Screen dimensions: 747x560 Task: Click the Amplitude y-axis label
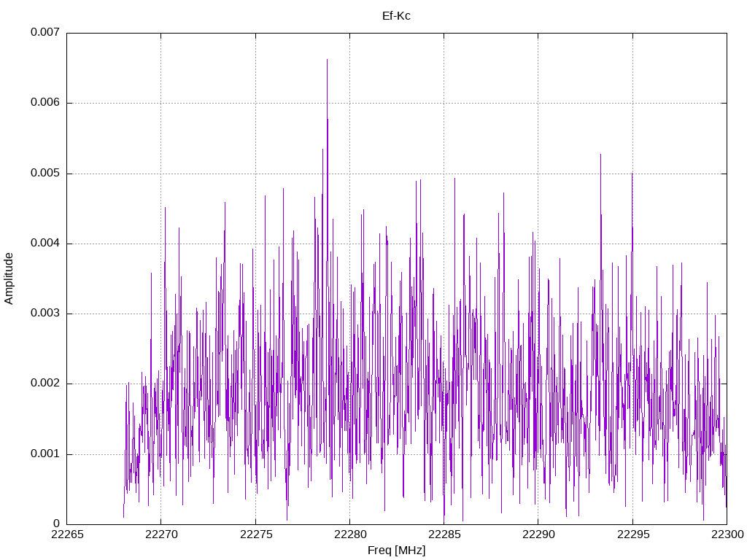click(9, 279)
